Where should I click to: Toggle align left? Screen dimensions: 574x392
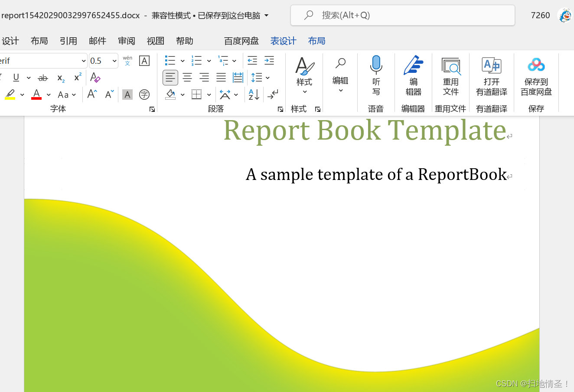[170, 78]
